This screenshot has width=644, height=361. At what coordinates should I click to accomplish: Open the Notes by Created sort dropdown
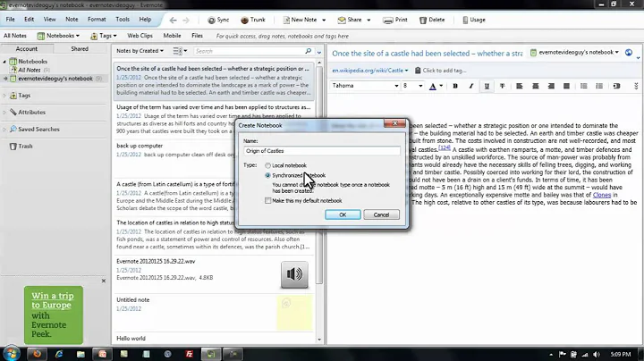point(140,51)
